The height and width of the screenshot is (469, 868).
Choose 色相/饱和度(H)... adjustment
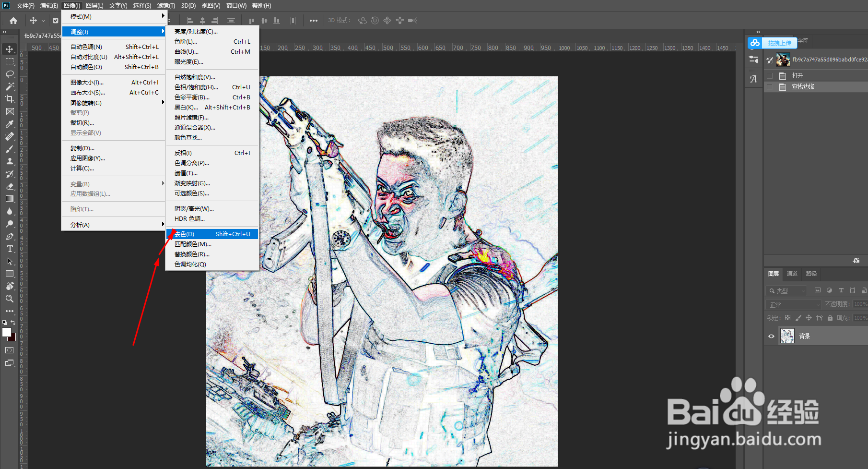(212, 87)
